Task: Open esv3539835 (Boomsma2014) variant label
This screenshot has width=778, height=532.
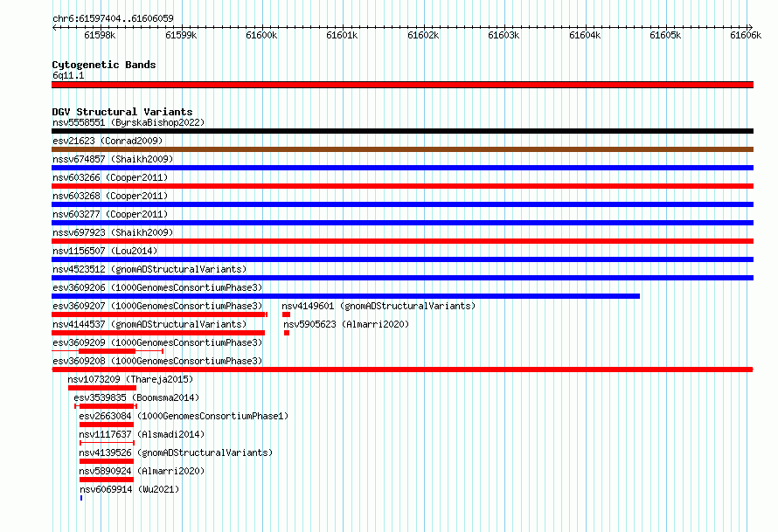Action: pos(136,397)
